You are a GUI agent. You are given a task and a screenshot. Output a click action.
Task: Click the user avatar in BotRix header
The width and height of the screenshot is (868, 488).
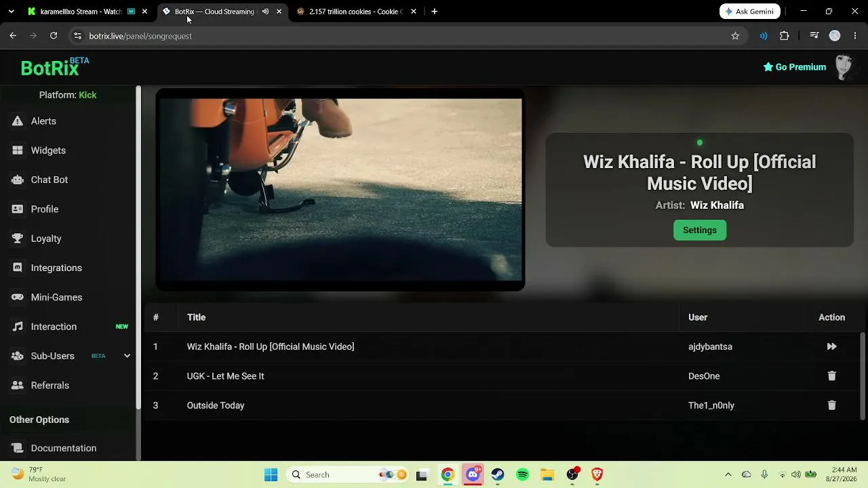coord(844,67)
